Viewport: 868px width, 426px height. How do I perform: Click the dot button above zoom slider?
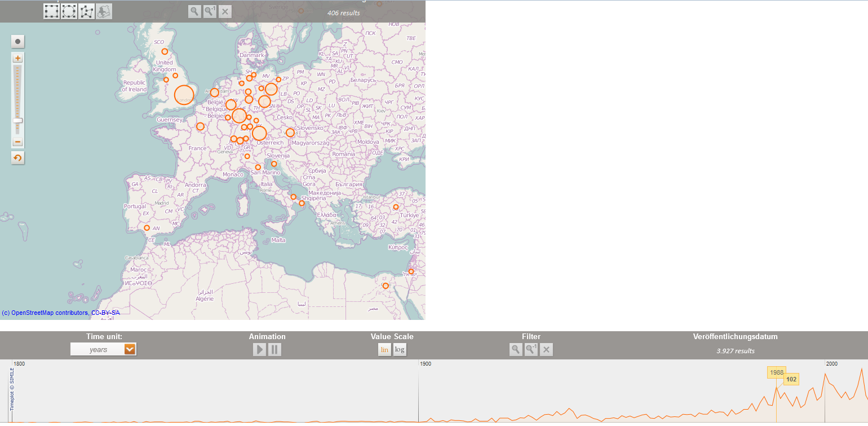[x=18, y=41]
